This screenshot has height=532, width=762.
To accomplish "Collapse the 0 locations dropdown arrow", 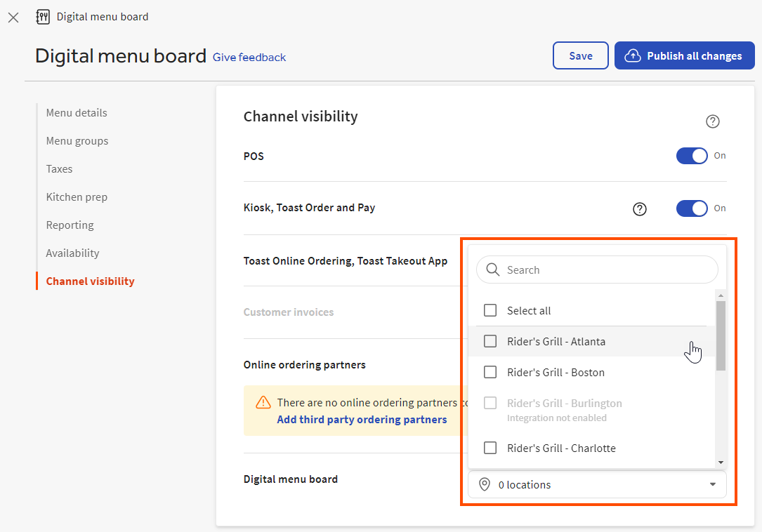I will 712,485.
